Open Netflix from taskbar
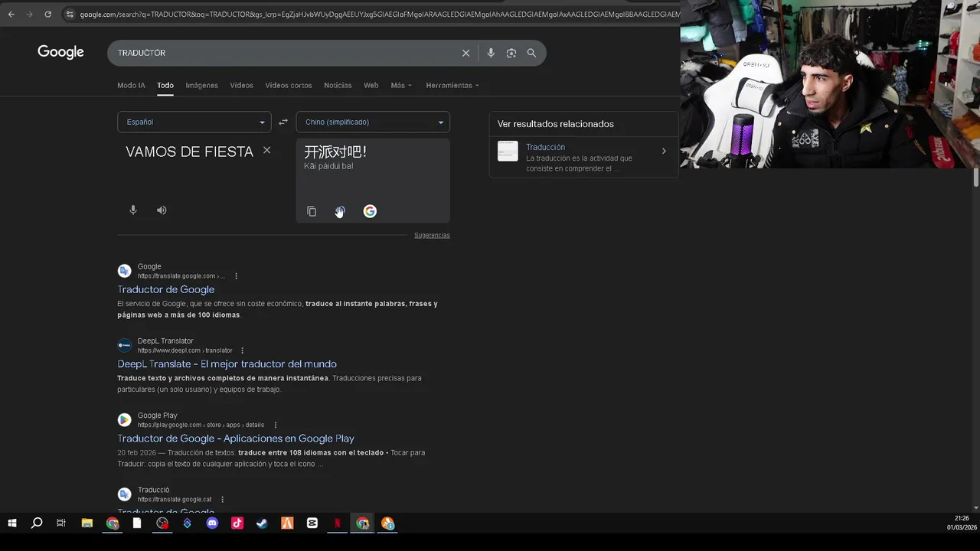 (x=337, y=523)
